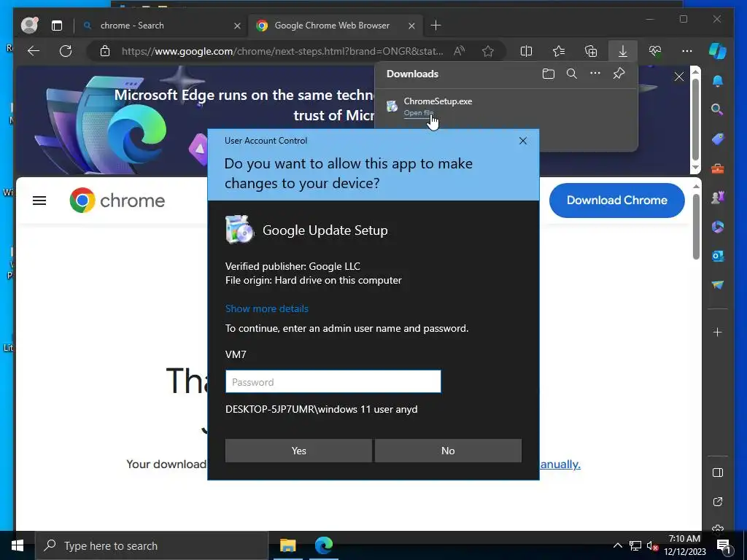This screenshot has height=560, width=747.
Task: Click the Download Chrome button
Action: pyautogui.click(x=617, y=201)
